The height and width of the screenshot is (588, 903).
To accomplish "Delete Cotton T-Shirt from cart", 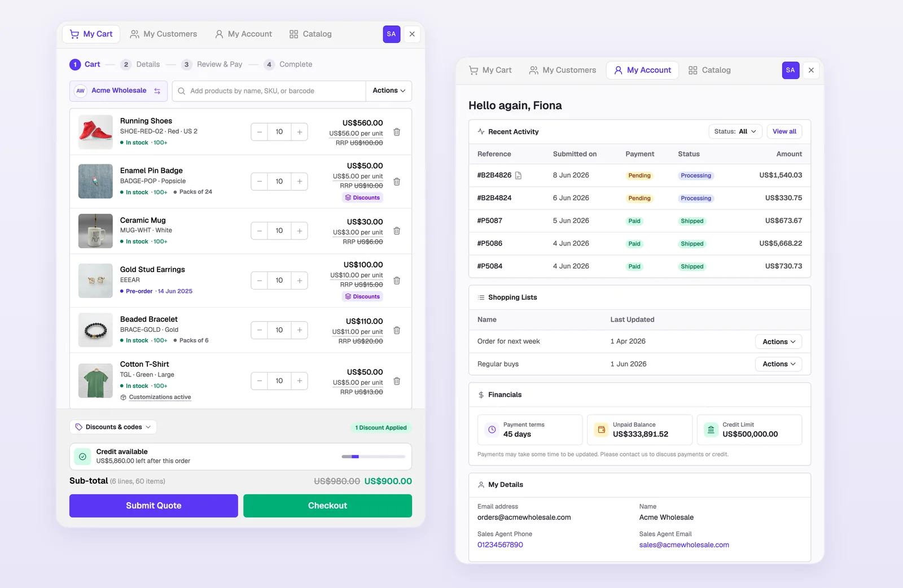I will (397, 381).
